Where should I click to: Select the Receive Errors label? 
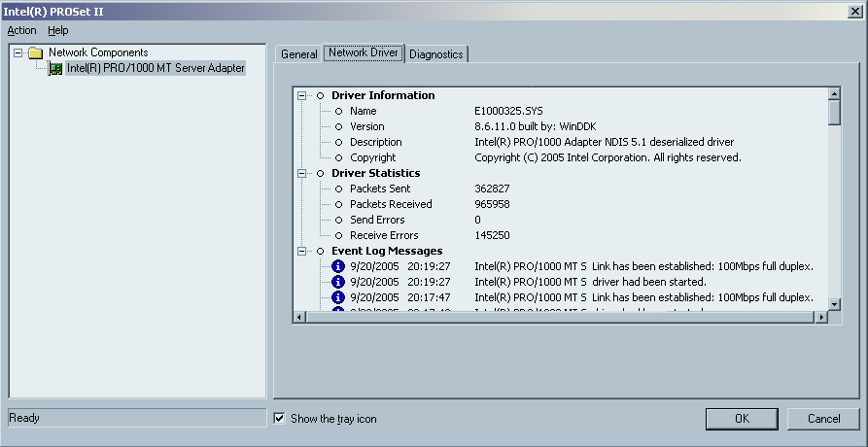[384, 235]
